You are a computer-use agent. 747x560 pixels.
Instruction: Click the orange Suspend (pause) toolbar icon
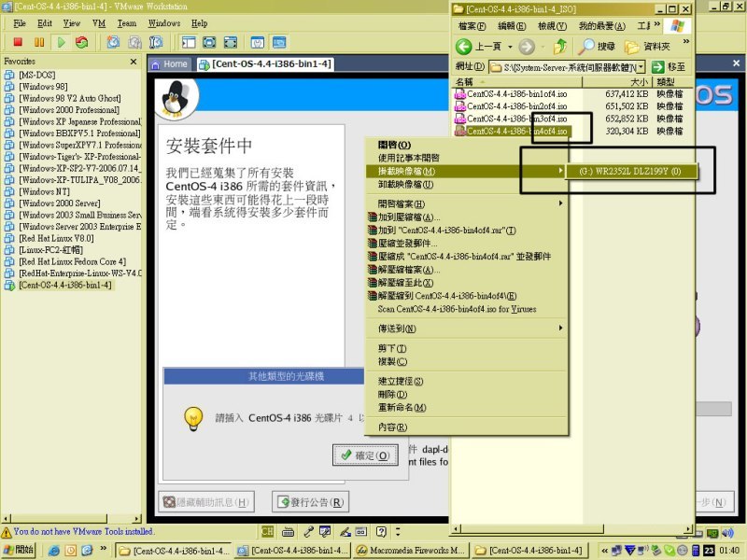pyautogui.click(x=39, y=42)
